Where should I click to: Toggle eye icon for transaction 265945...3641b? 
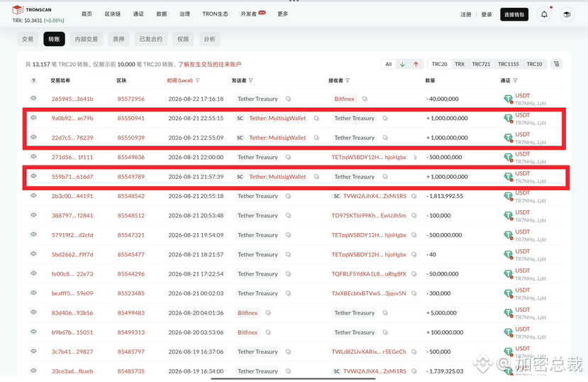pyautogui.click(x=33, y=98)
